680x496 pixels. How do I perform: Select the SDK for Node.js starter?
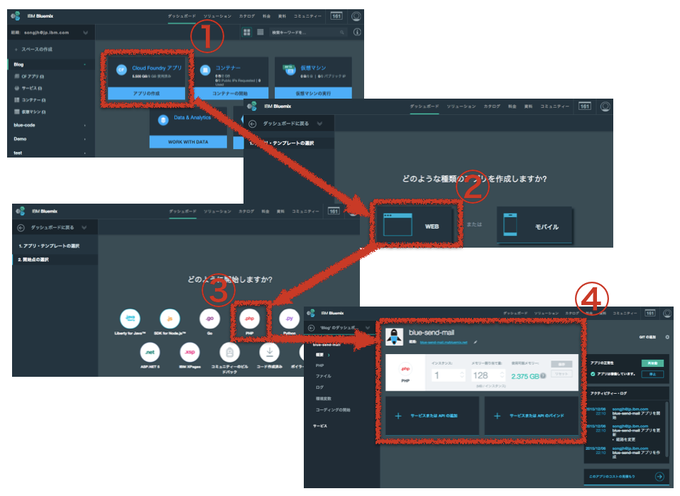[x=170, y=319]
